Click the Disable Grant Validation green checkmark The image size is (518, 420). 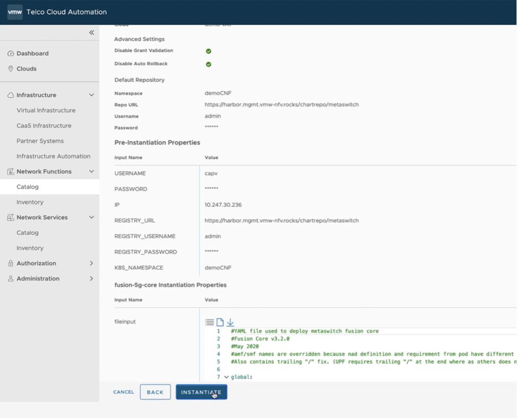point(208,51)
